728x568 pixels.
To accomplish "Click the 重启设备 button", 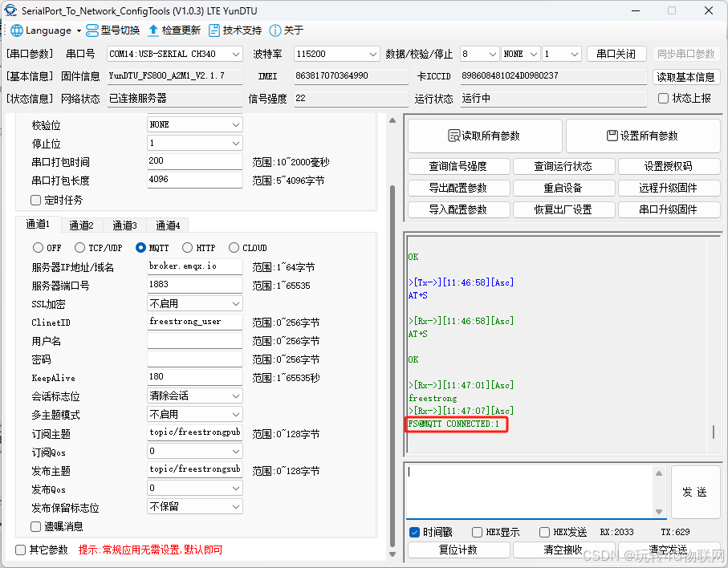I will click(563, 188).
